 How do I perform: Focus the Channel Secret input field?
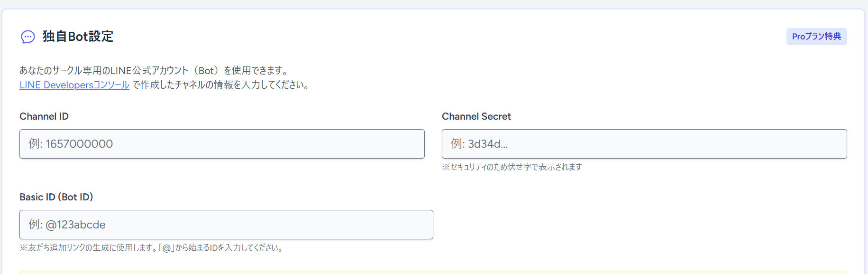click(x=644, y=144)
